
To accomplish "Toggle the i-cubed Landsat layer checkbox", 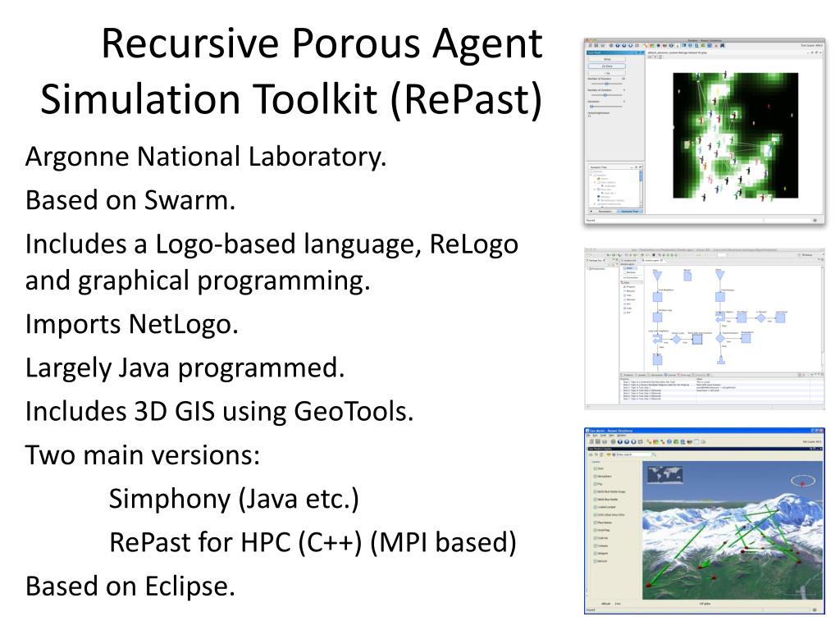I will (596, 507).
